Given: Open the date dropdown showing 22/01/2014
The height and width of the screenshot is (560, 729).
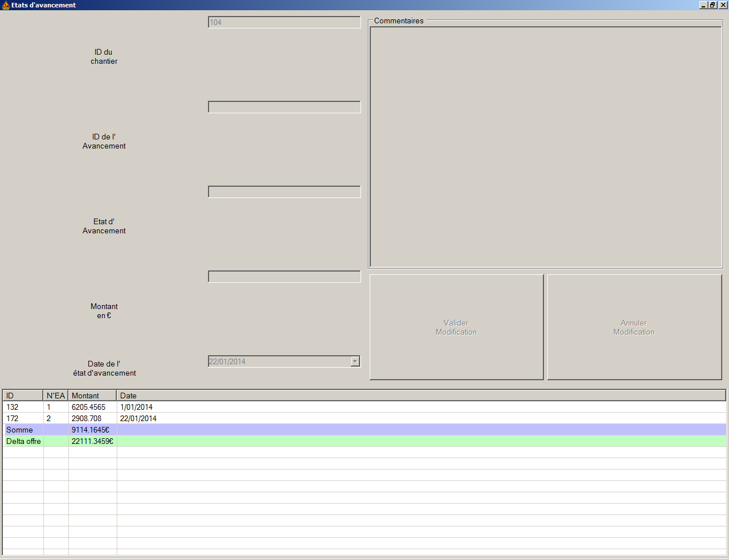Looking at the screenshot, I should [x=355, y=361].
